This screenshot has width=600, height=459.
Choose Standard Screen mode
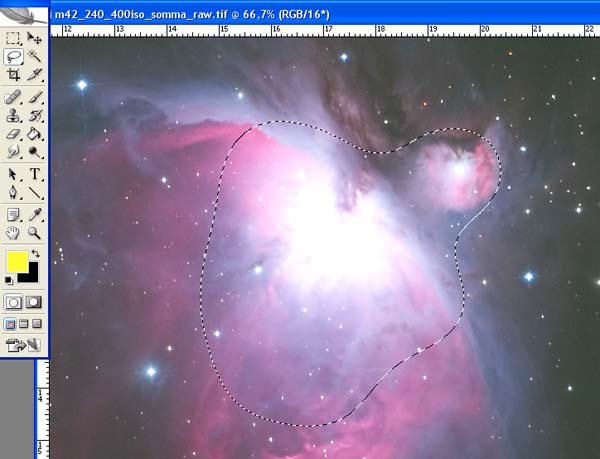pos(10,324)
